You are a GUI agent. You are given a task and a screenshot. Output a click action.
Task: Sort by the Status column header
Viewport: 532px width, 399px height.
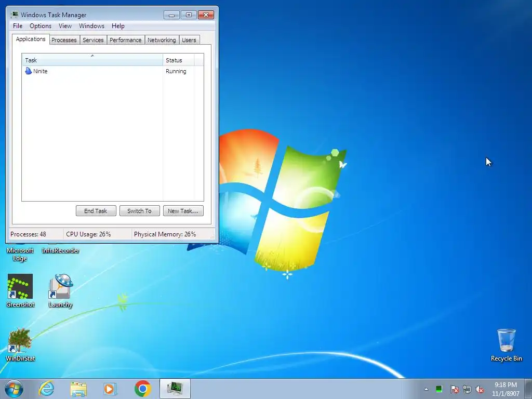[178, 60]
